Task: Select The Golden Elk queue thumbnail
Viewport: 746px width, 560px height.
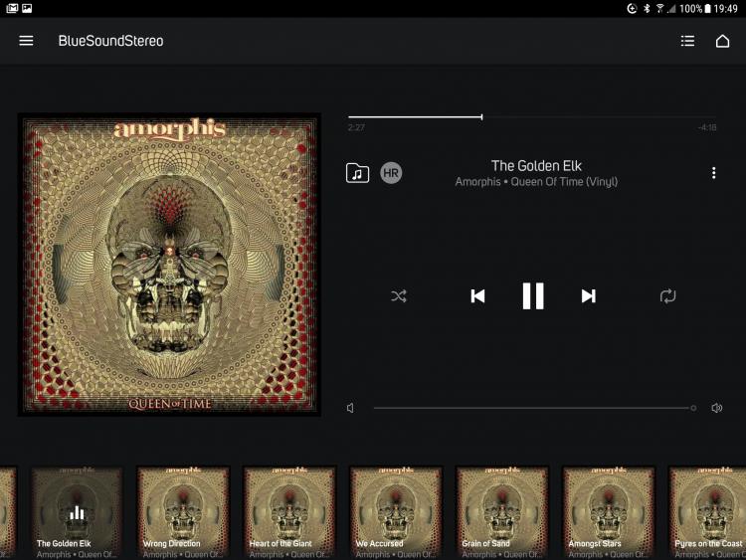Action: pyautogui.click(x=77, y=512)
